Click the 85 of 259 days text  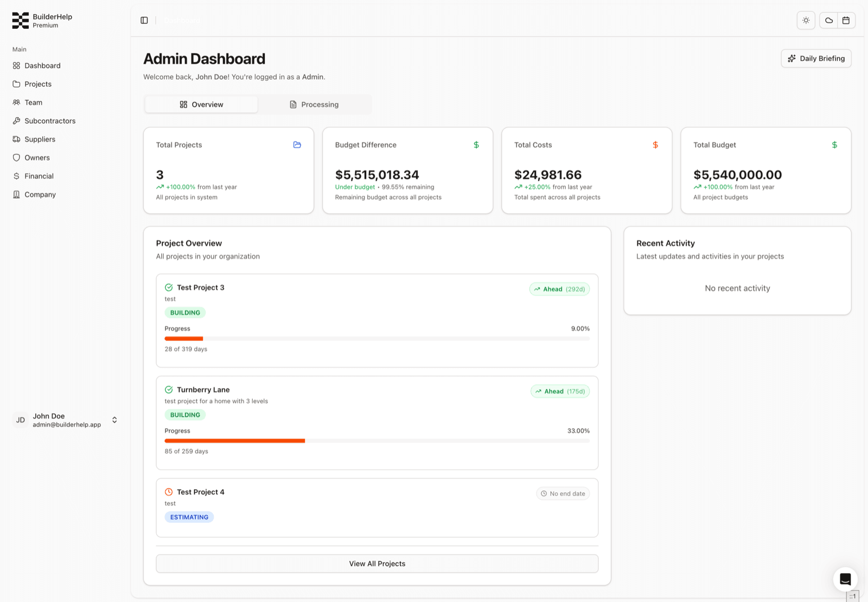point(187,451)
